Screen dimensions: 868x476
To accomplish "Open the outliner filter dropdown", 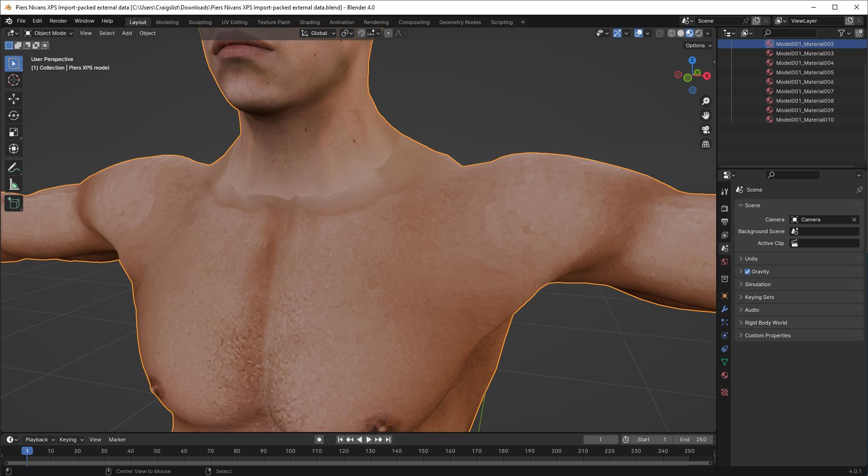I will 844,33.
